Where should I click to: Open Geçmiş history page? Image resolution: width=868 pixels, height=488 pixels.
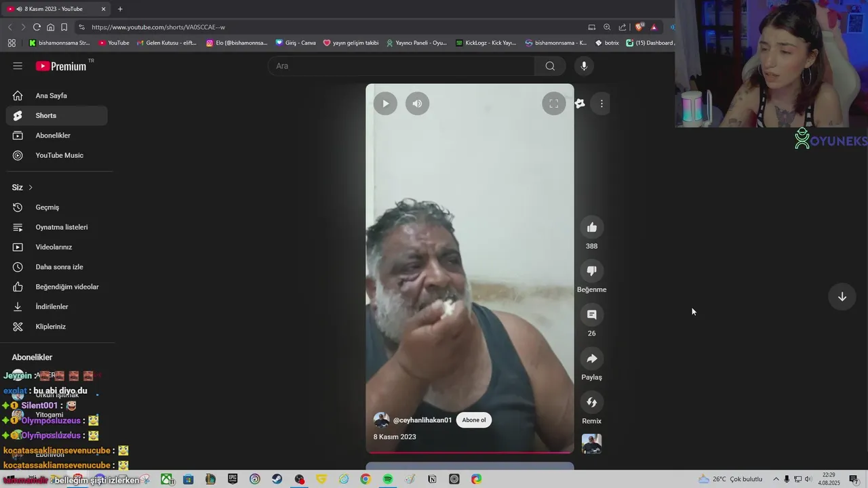point(57,207)
